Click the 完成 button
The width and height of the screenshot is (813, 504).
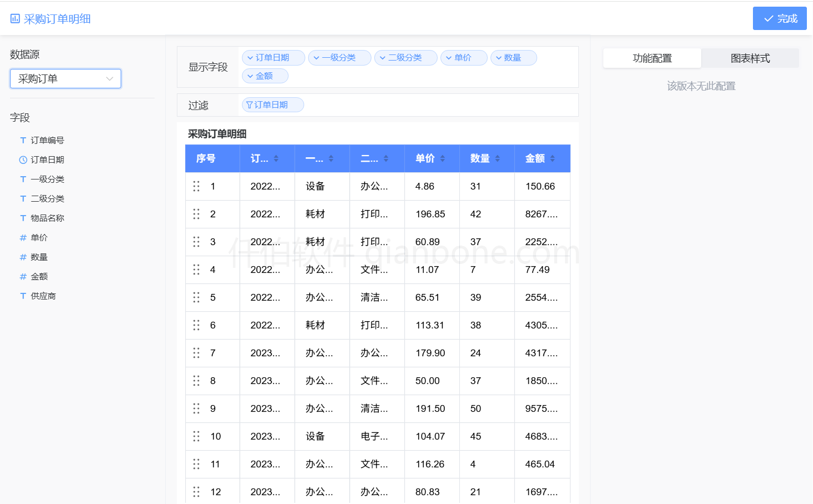click(x=780, y=18)
